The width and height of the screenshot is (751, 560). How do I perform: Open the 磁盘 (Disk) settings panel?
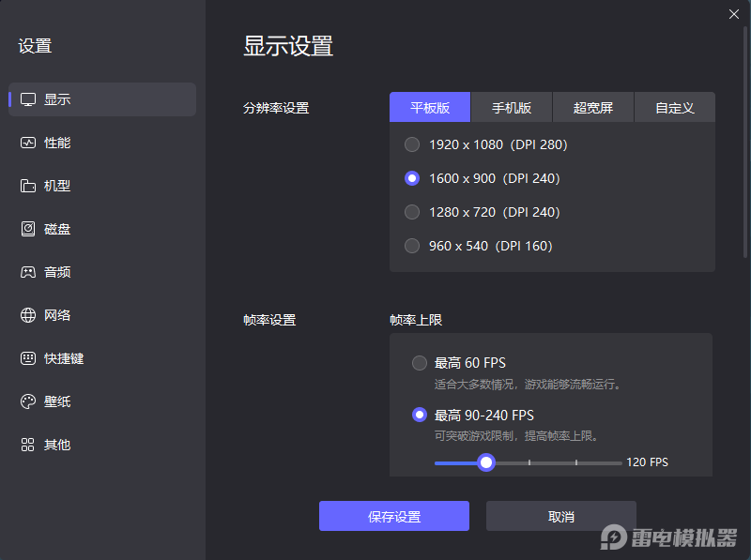click(x=56, y=229)
